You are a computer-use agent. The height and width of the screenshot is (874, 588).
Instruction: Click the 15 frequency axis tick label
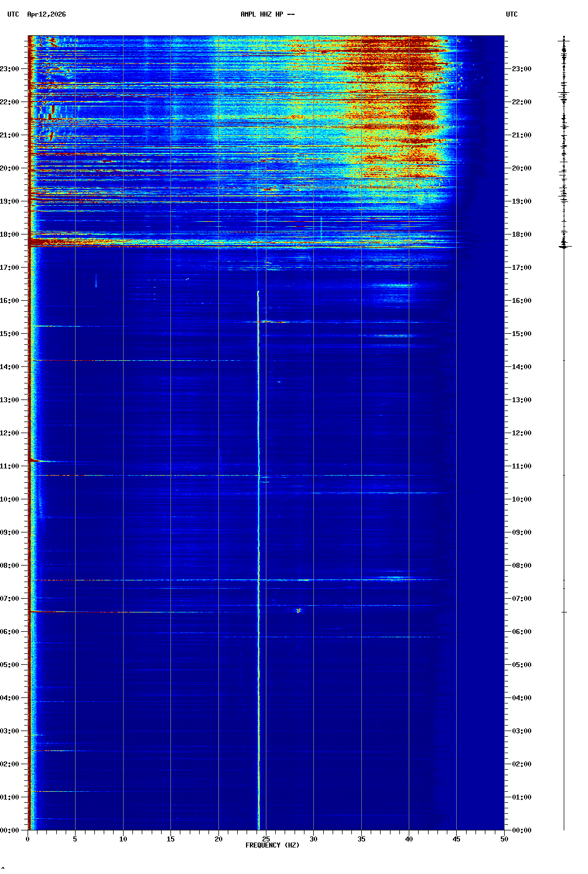170,839
